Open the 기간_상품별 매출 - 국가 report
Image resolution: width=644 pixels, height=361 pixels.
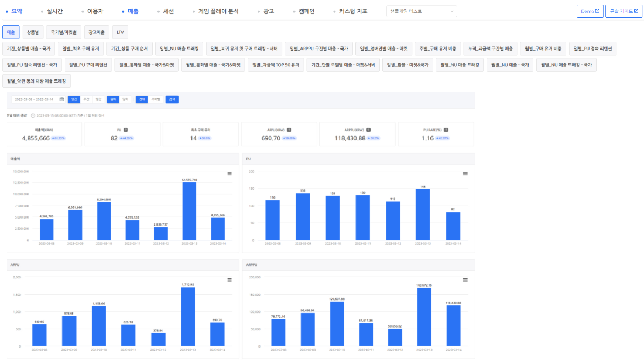click(29, 49)
